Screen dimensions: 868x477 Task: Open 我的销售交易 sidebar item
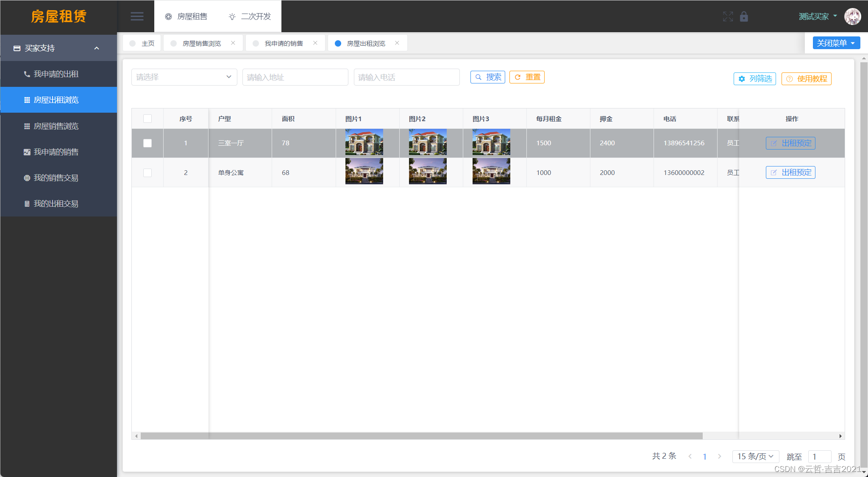tap(56, 178)
